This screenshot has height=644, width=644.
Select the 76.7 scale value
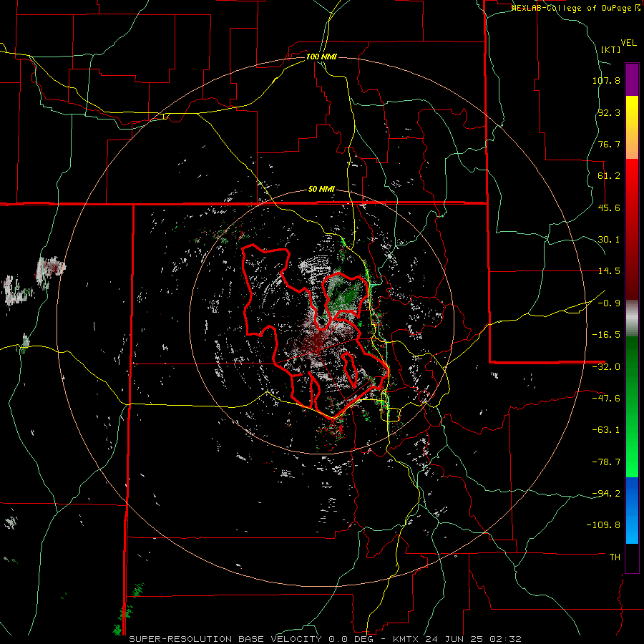coord(609,144)
